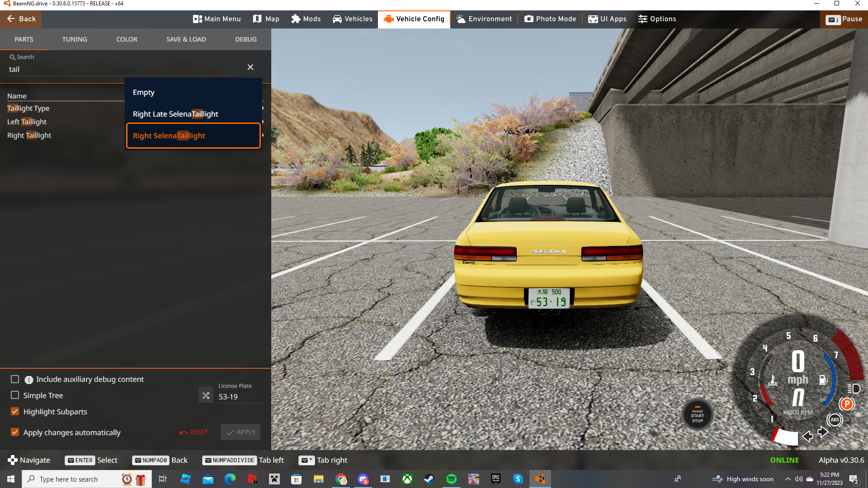This screenshot has width=868, height=488.
Task: Open the volume control in tray
Action: (x=799, y=479)
